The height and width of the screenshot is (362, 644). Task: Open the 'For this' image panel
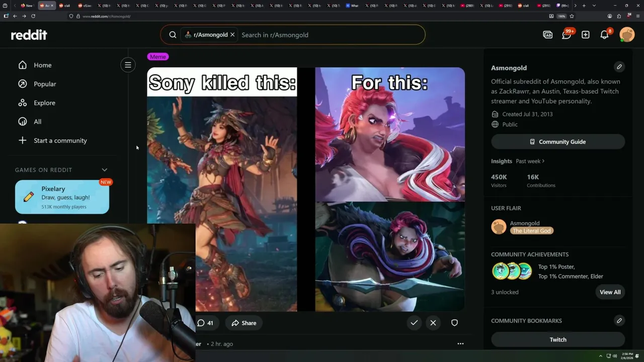pyautogui.click(x=390, y=189)
